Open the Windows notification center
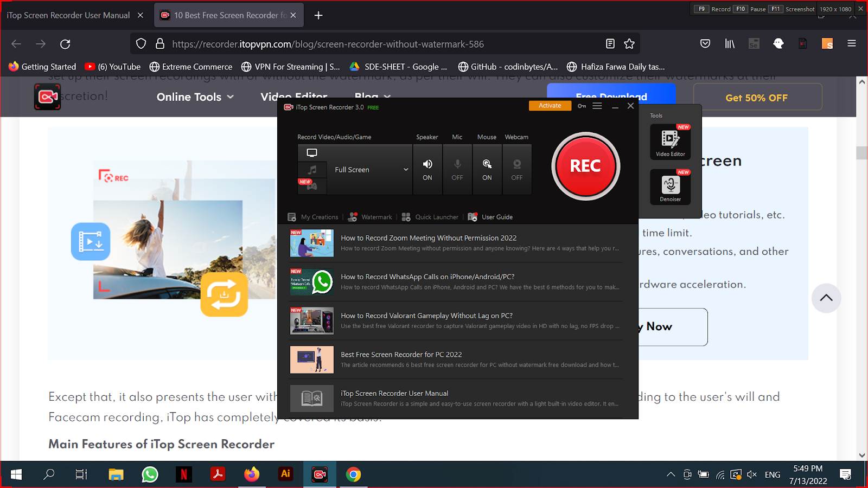Image resolution: width=868 pixels, height=488 pixels. [845, 474]
